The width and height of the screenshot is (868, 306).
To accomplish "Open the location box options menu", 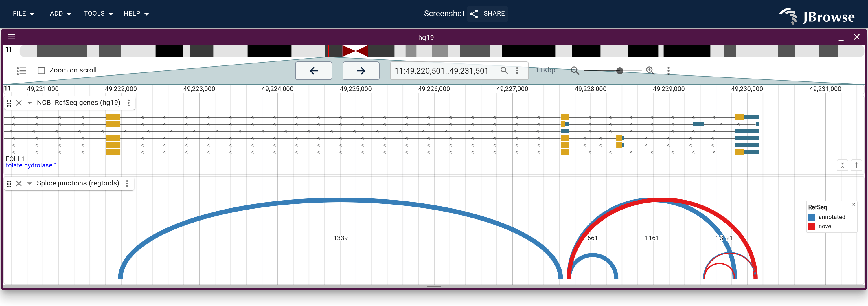I will [517, 70].
